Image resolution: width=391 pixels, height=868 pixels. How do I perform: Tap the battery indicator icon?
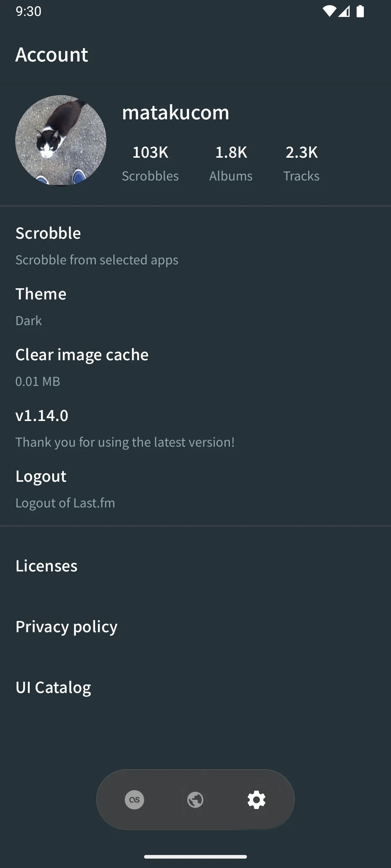pyautogui.click(x=361, y=12)
